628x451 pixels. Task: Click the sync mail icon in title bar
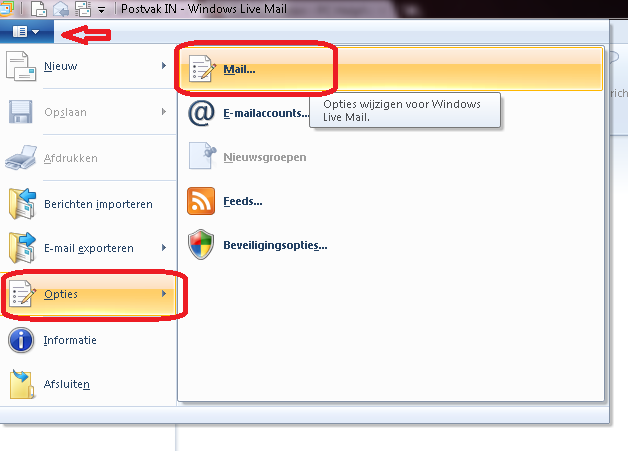[83, 9]
